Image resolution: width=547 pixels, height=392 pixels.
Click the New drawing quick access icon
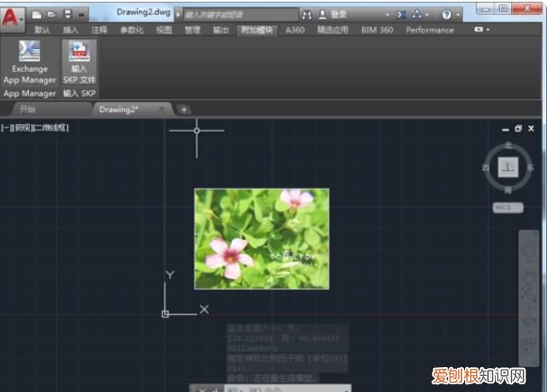coord(36,15)
